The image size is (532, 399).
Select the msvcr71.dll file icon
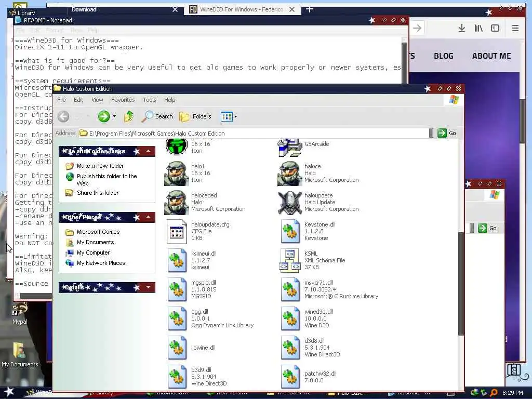[290, 290]
